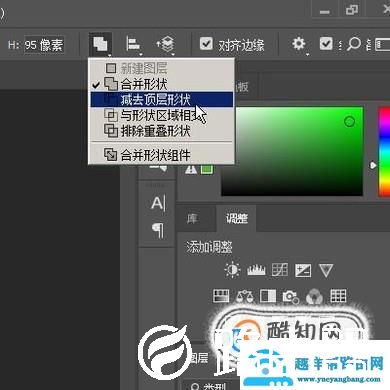Add a Channel Mixer adjustment
This screenshot has height=390, width=390.
(x=314, y=296)
